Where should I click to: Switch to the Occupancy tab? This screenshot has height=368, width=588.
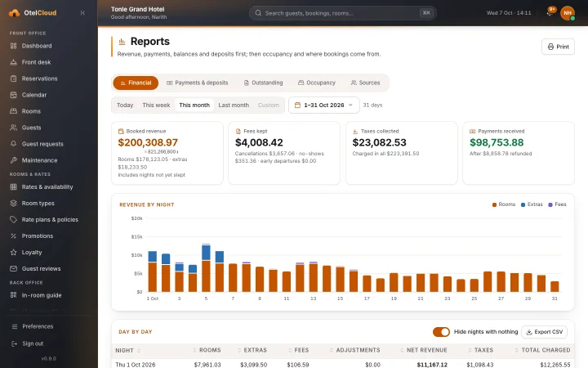click(317, 83)
